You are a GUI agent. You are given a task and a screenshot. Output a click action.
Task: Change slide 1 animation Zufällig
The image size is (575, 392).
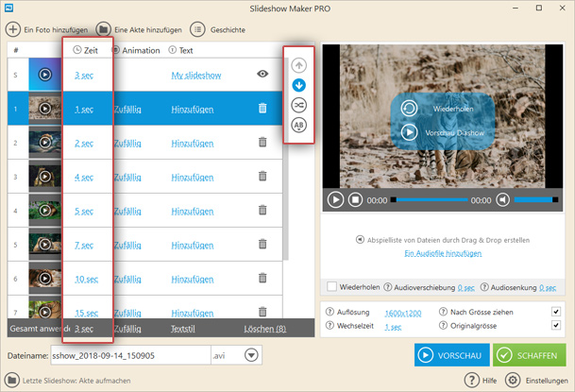(x=127, y=110)
